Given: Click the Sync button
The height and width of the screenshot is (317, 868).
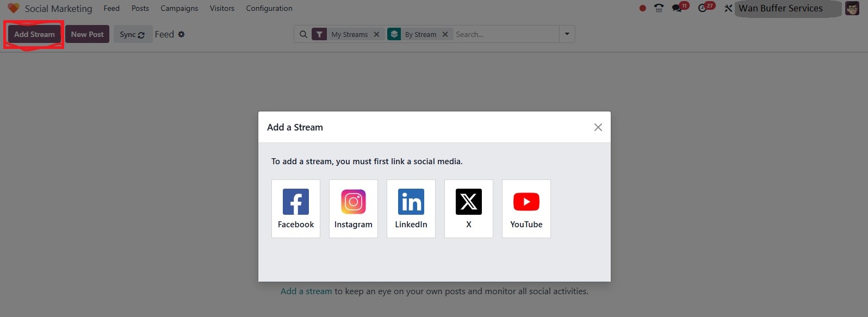Looking at the screenshot, I should coord(132,34).
